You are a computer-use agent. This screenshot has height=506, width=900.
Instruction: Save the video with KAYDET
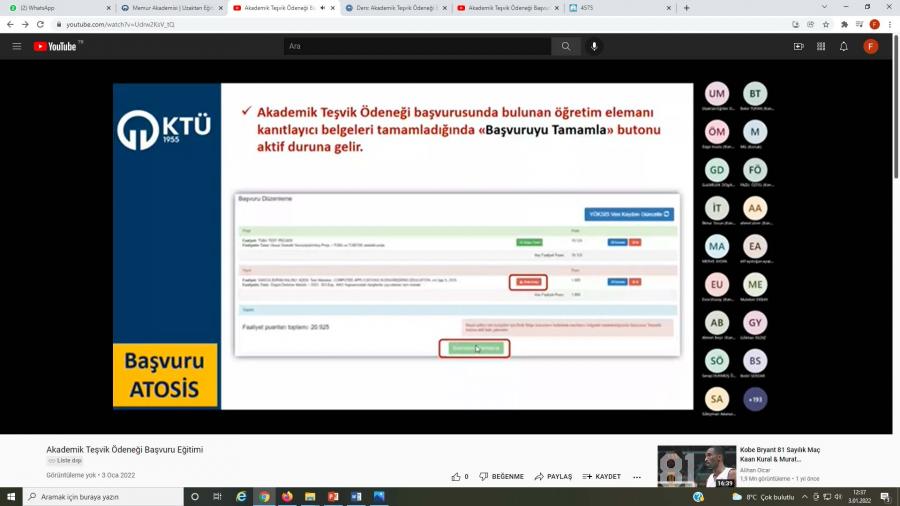pyautogui.click(x=601, y=477)
